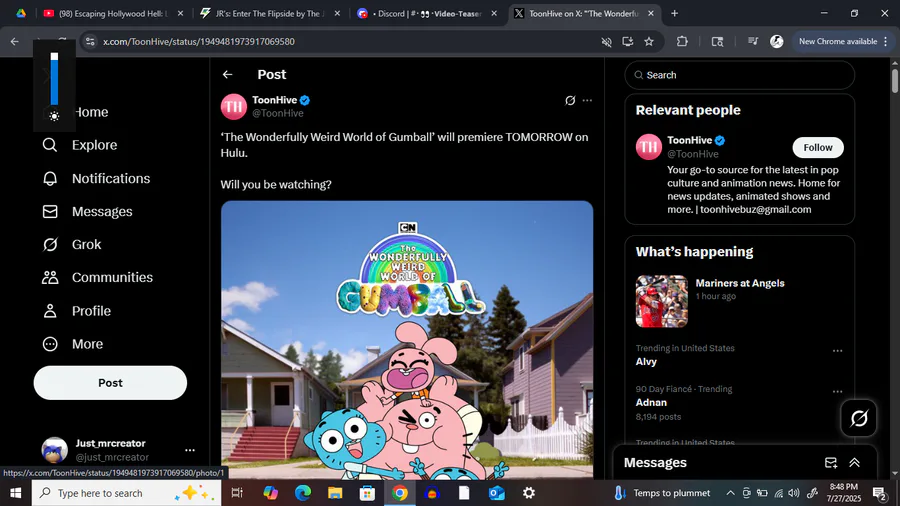Follow ToonHive
900x506 pixels.
[x=817, y=147]
